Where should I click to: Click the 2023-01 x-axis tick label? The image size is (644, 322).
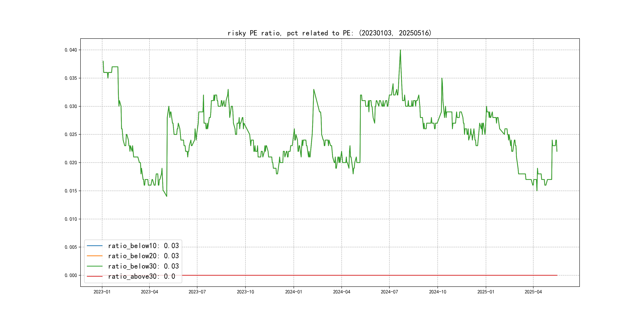tap(102, 292)
